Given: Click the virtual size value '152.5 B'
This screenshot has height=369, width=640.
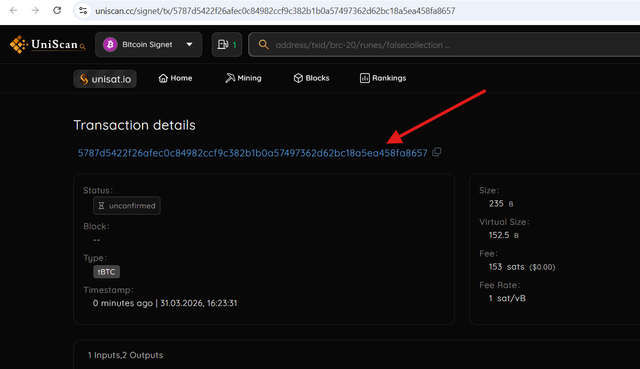Looking at the screenshot, I should tap(504, 235).
